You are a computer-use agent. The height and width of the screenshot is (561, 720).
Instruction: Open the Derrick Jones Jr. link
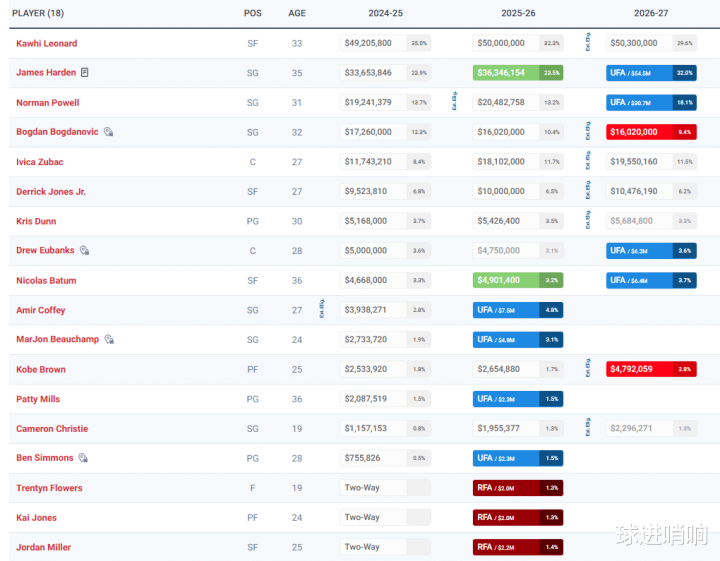point(51,191)
